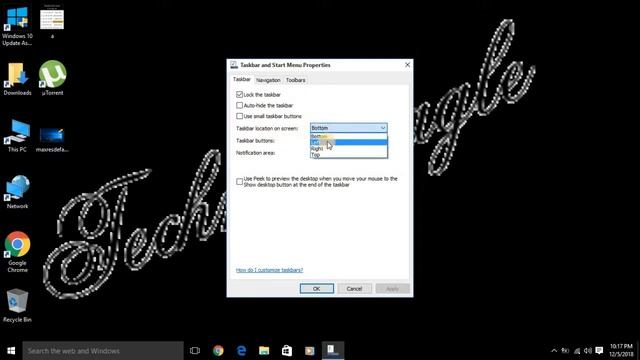
Task: Enable Use small taskbar buttons
Action: (x=240, y=116)
